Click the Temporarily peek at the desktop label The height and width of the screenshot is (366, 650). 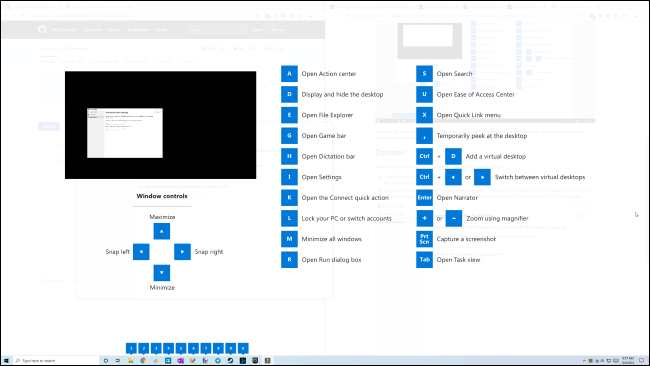click(482, 136)
